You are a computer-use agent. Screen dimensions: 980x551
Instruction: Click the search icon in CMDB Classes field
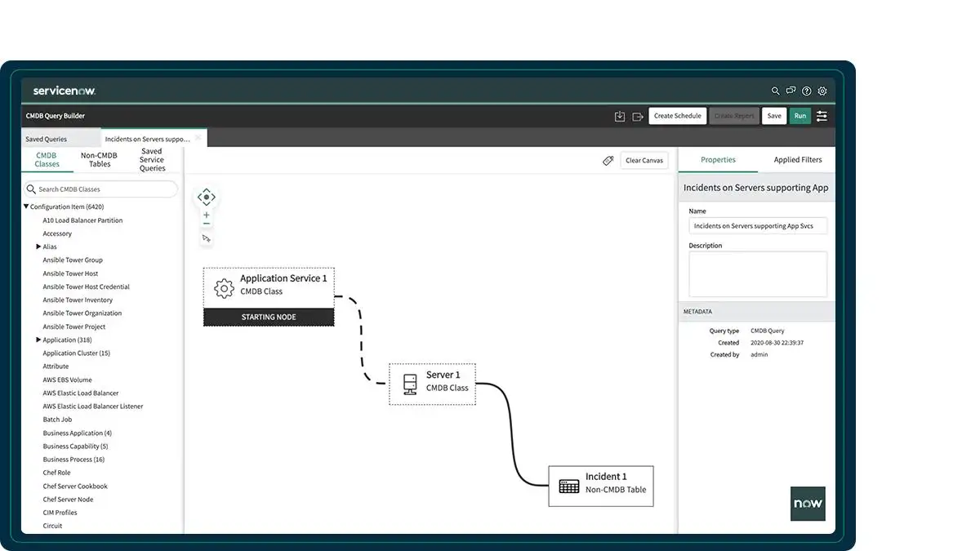tap(33, 189)
